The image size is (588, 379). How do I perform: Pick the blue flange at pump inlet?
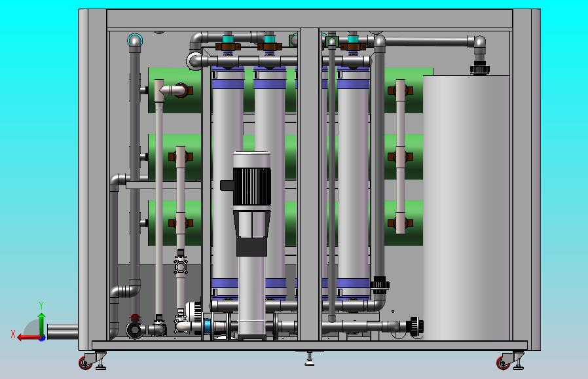(x=208, y=327)
